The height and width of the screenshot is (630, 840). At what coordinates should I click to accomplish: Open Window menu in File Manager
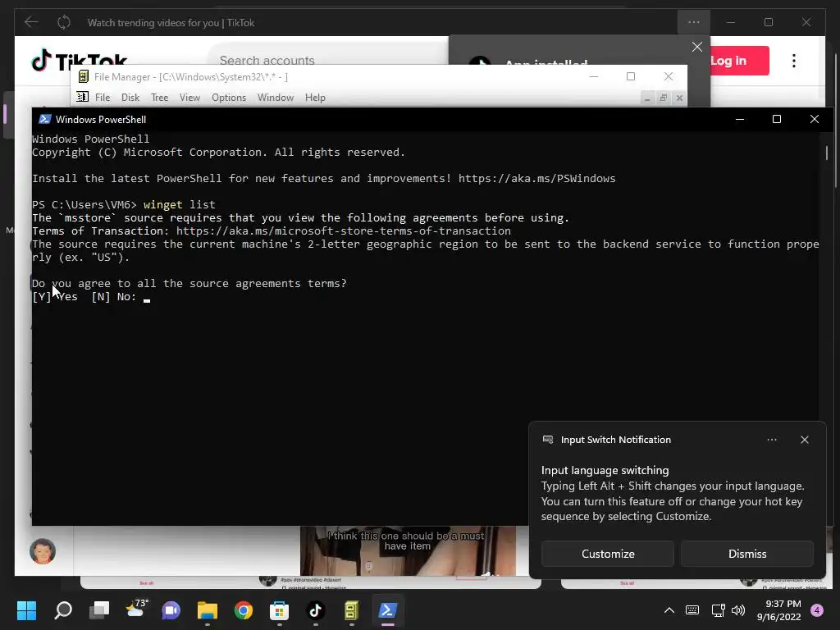pos(276,98)
